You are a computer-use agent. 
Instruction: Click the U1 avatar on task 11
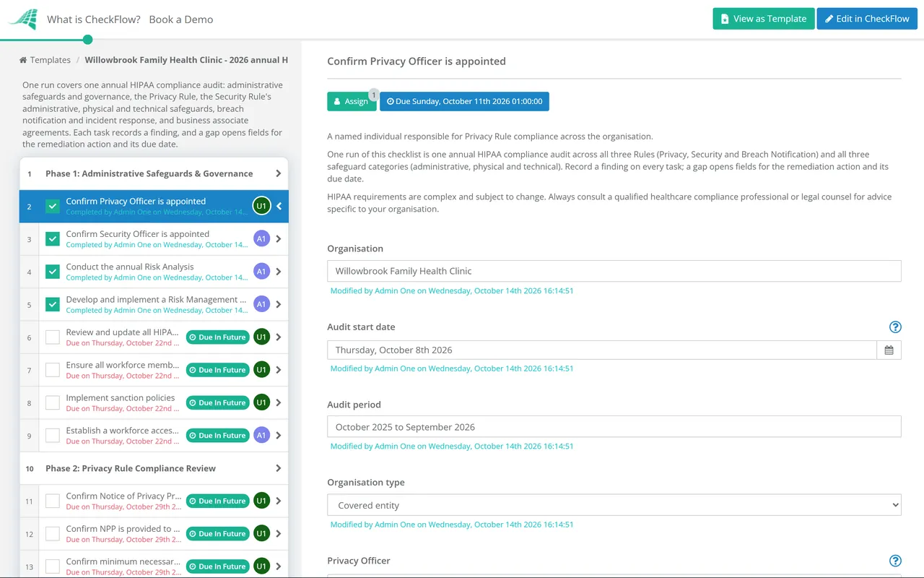(261, 501)
